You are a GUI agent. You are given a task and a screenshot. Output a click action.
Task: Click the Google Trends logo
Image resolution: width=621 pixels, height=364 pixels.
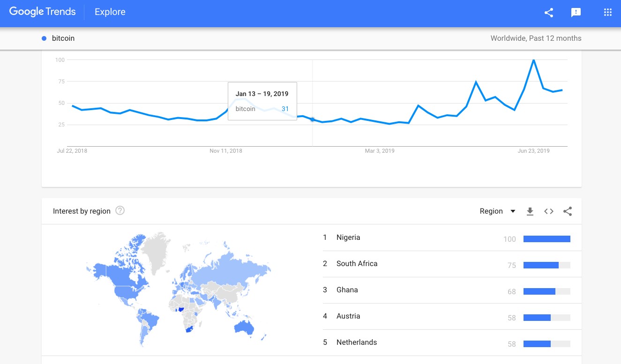42,12
